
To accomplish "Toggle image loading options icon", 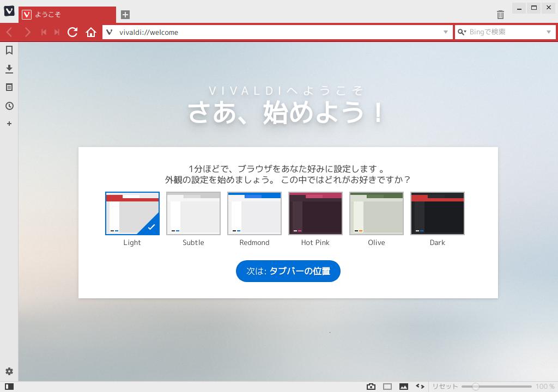I will tap(404, 387).
